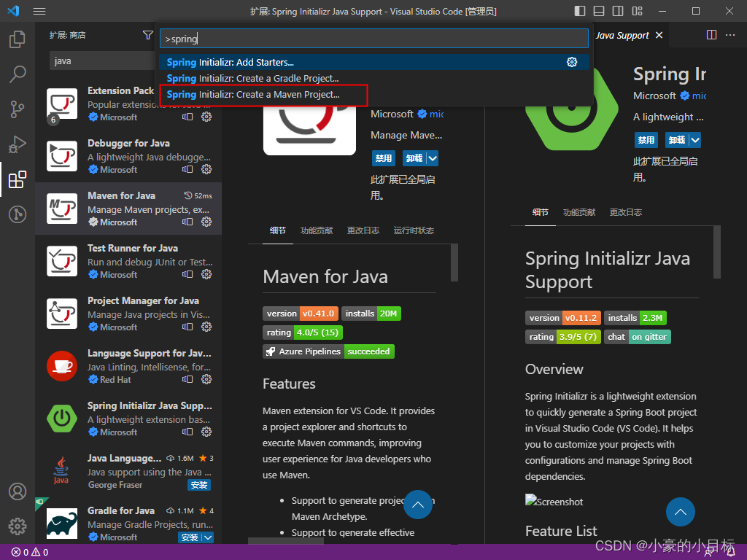
Task: Toggle the bottom panel visibility
Action: pos(600,11)
